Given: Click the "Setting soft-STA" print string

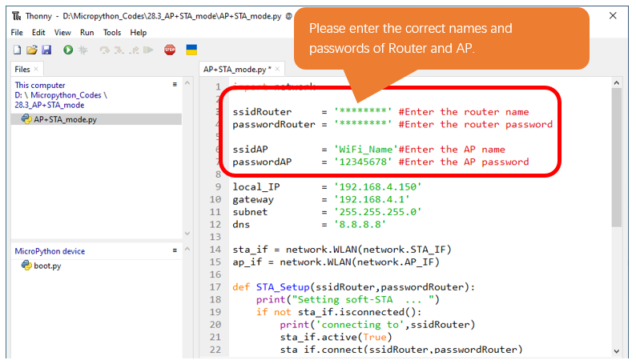Looking at the screenshot, I should click(x=363, y=300).
